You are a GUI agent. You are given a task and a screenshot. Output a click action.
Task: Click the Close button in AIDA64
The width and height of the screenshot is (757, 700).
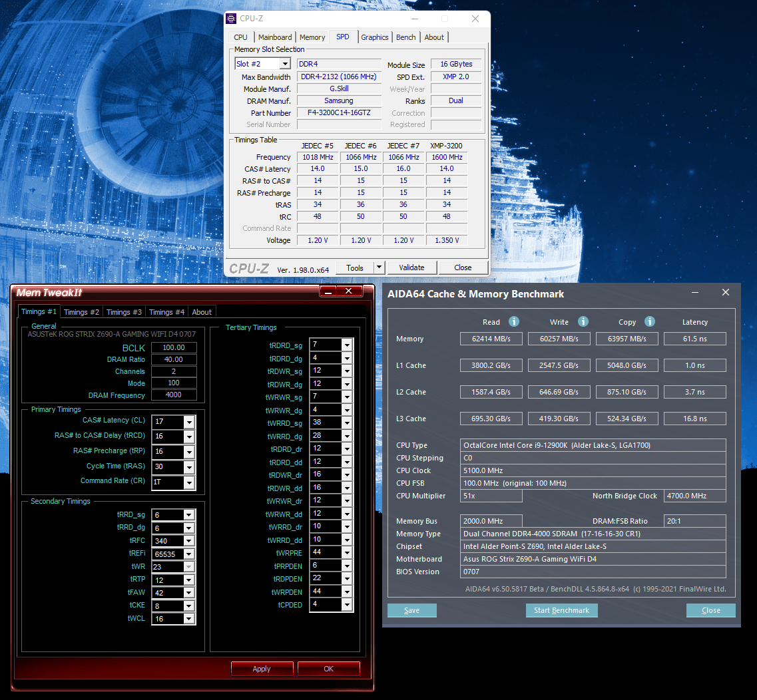click(710, 610)
